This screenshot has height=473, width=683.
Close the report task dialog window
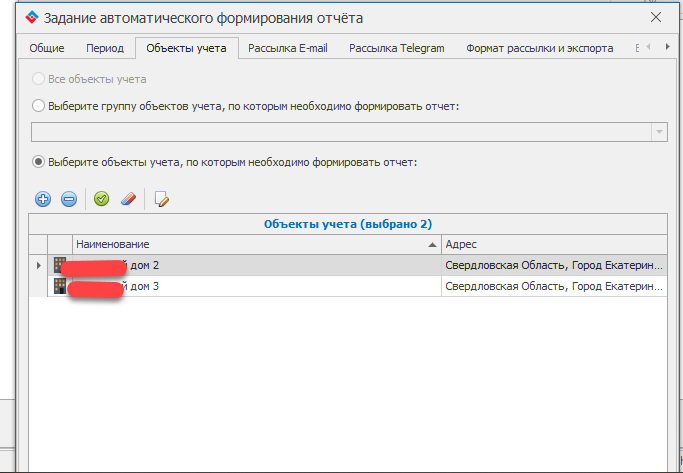656,18
